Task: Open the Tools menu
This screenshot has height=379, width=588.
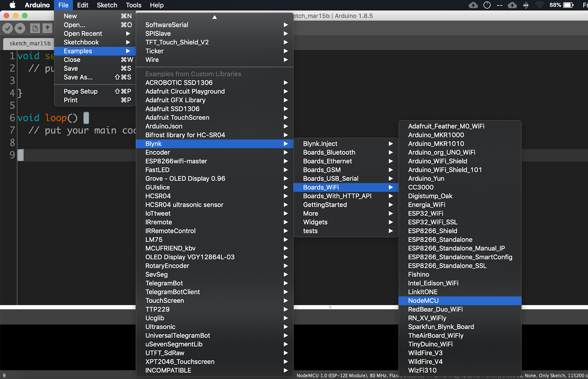Action: tap(133, 5)
